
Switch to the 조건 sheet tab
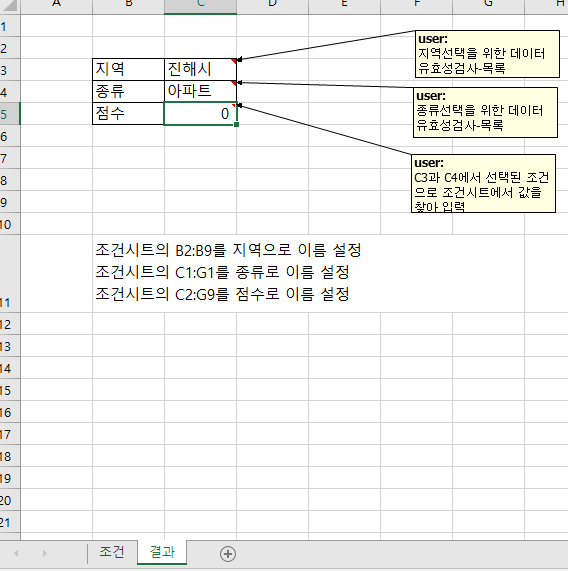coord(112,552)
